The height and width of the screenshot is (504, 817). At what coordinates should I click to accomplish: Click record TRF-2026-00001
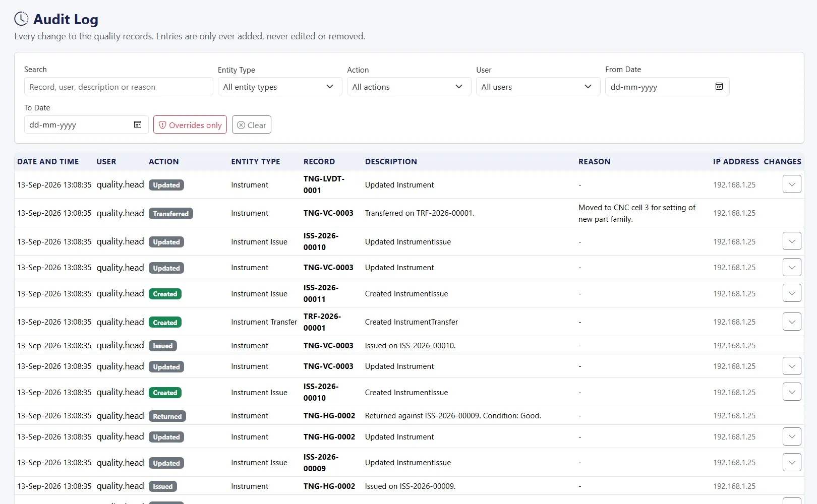[322, 322]
